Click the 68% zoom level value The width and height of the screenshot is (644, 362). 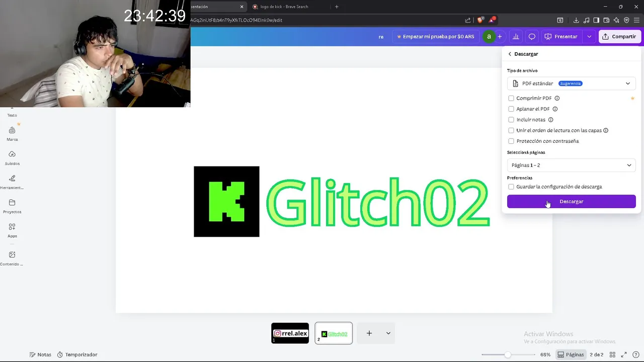tap(545, 354)
